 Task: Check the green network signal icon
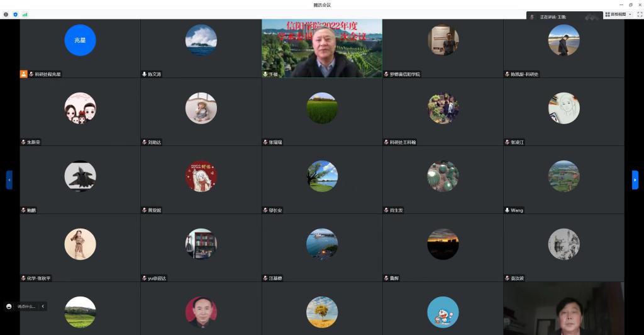tap(25, 14)
